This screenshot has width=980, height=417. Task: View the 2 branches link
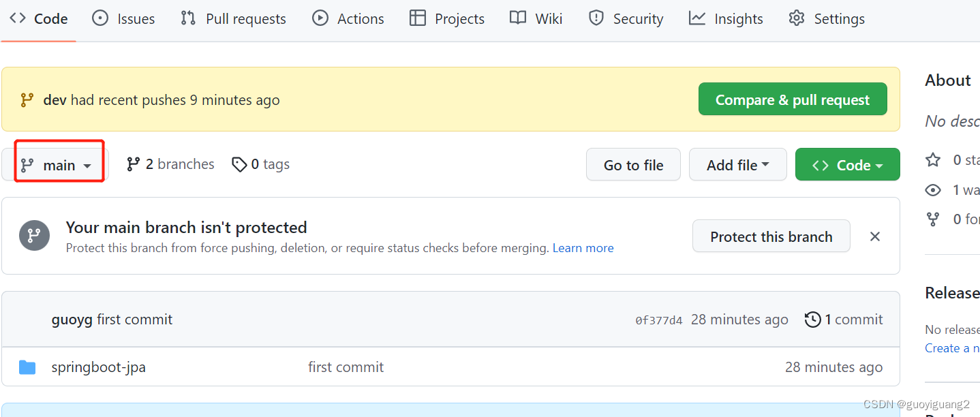tap(170, 164)
